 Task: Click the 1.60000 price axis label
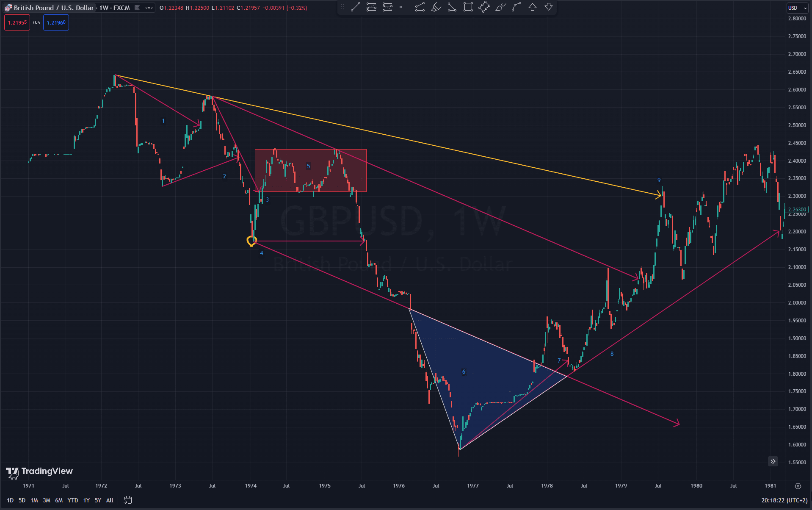click(x=797, y=444)
